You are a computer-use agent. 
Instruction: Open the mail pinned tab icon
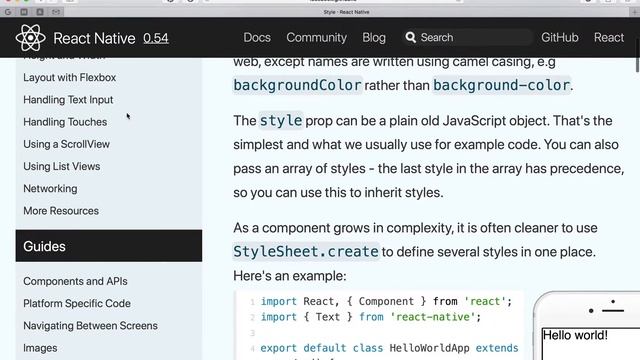(x=56, y=12)
